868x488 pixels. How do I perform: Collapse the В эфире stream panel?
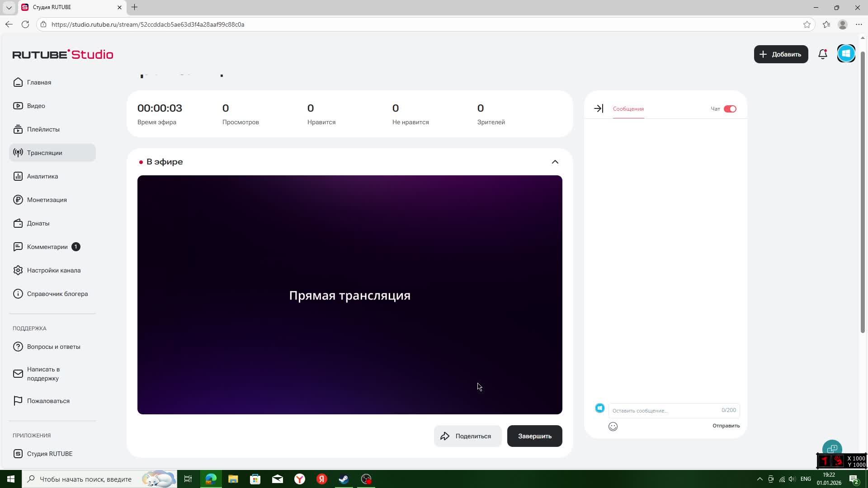[x=555, y=162]
